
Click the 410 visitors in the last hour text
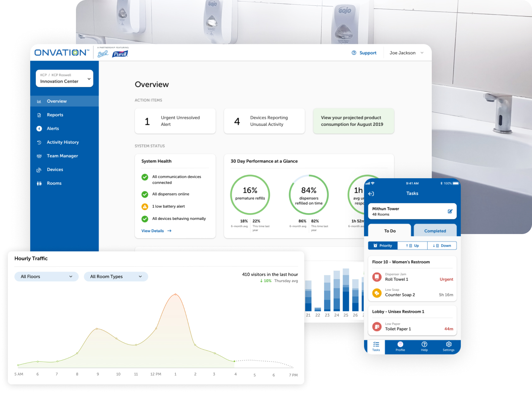coord(270,274)
